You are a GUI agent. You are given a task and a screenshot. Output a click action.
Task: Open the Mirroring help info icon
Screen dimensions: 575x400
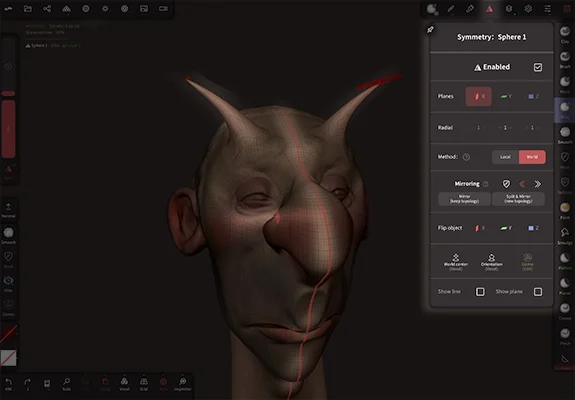click(x=486, y=184)
